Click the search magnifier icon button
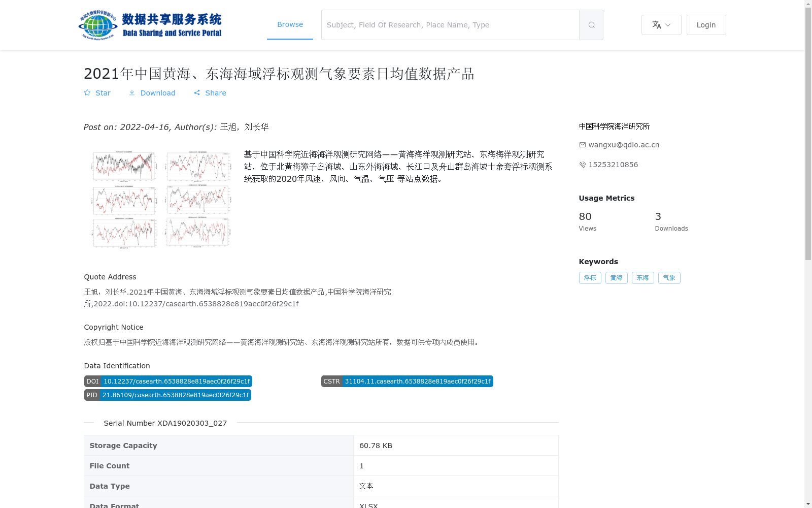This screenshot has width=812, height=508. click(591, 25)
